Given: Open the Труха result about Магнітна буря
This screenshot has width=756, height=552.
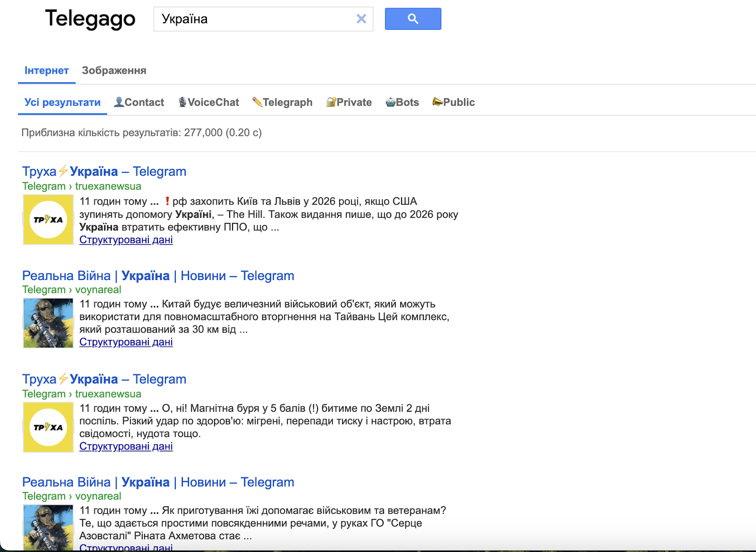Looking at the screenshot, I should point(104,379).
